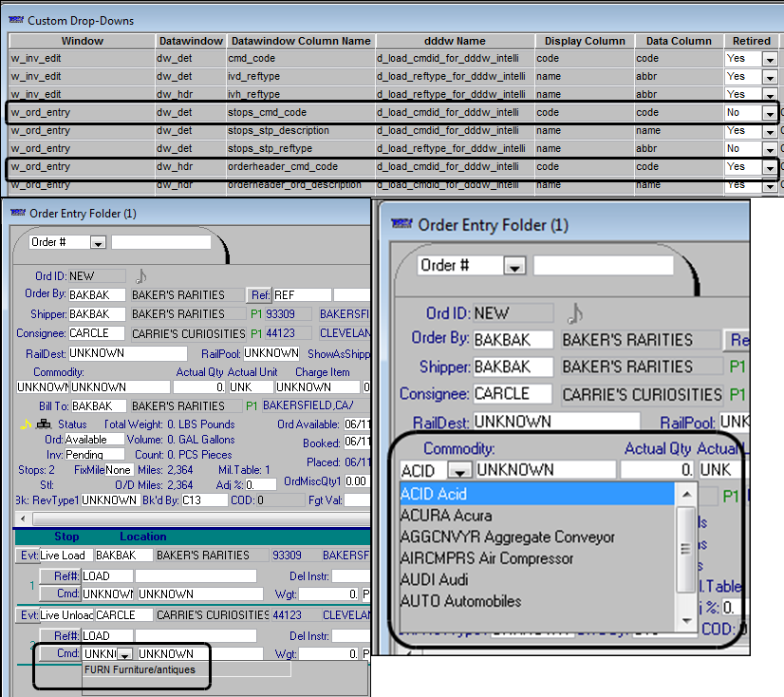Click the music note icon in the enlarged Order Entry window

click(574, 312)
